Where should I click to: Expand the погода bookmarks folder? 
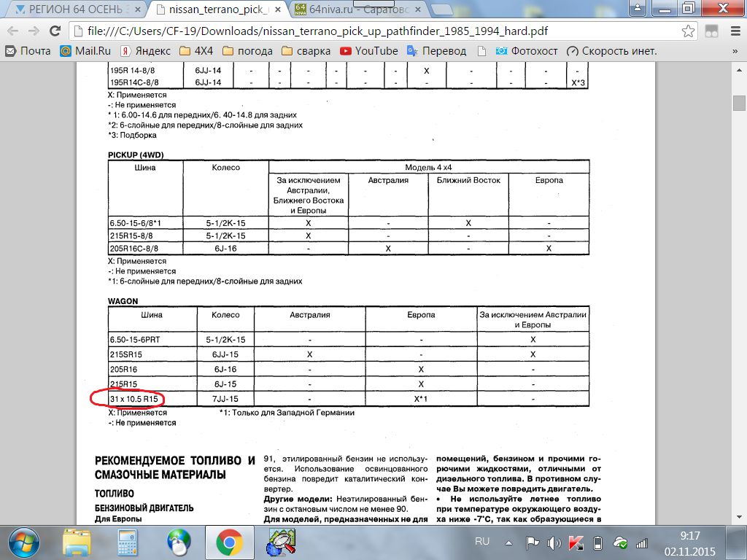click(247, 51)
